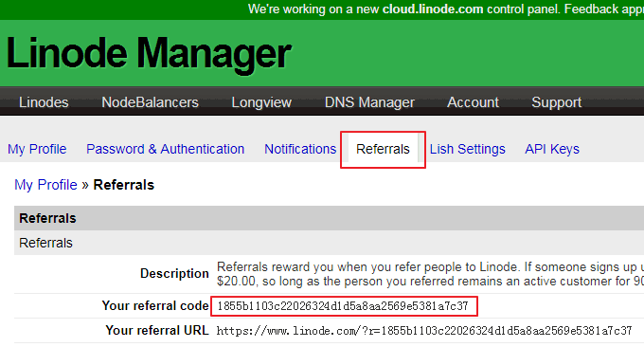The width and height of the screenshot is (644, 347).
Task: Open Password & Authentication tab
Action: click(165, 149)
